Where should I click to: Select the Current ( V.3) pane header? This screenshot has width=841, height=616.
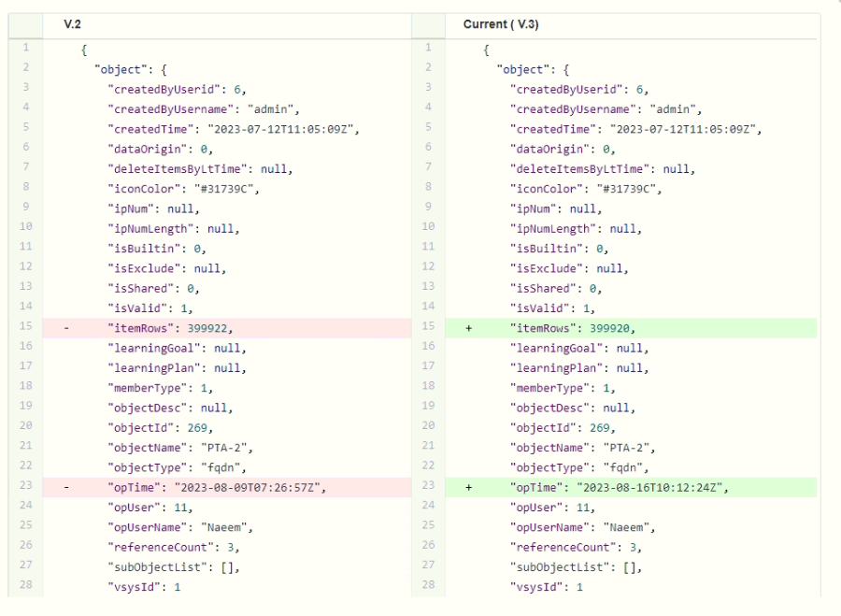pos(500,24)
